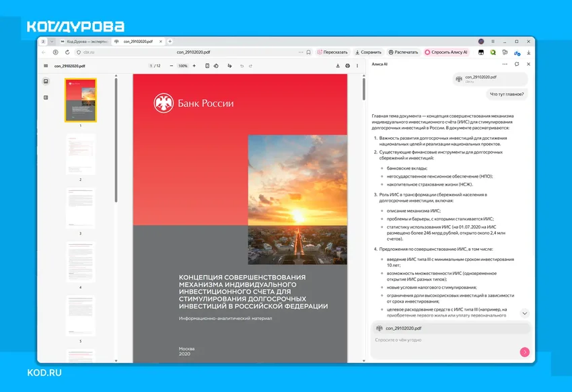Click the PDF document vertical scrollbar
This screenshot has width=572, height=392.
[x=363, y=89]
